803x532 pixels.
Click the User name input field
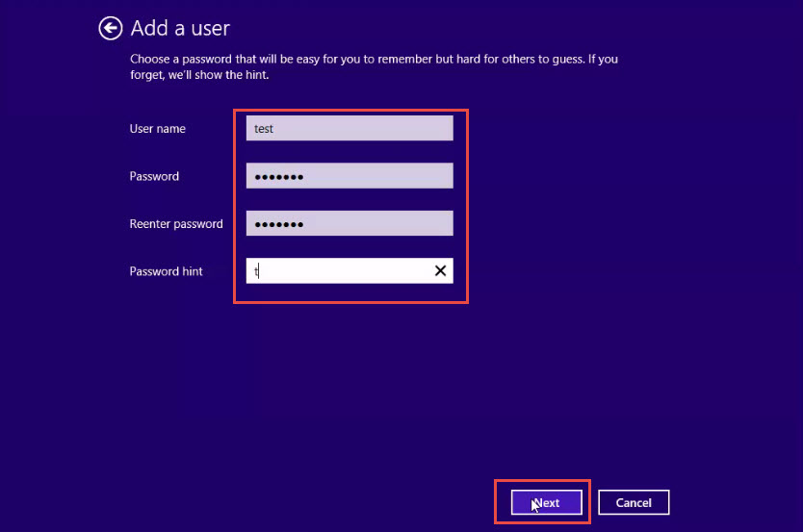[x=350, y=128]
